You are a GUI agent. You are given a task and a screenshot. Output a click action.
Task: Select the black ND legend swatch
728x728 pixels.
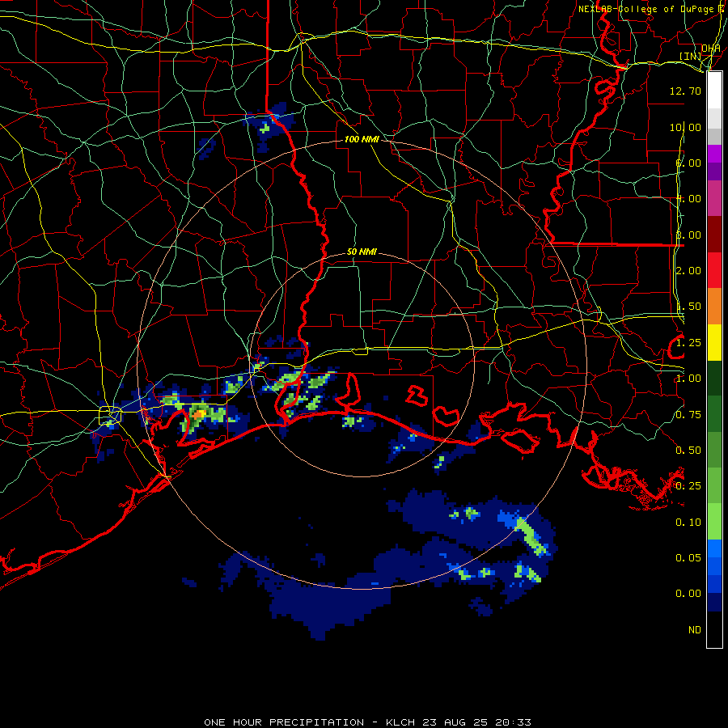point(714,629)
